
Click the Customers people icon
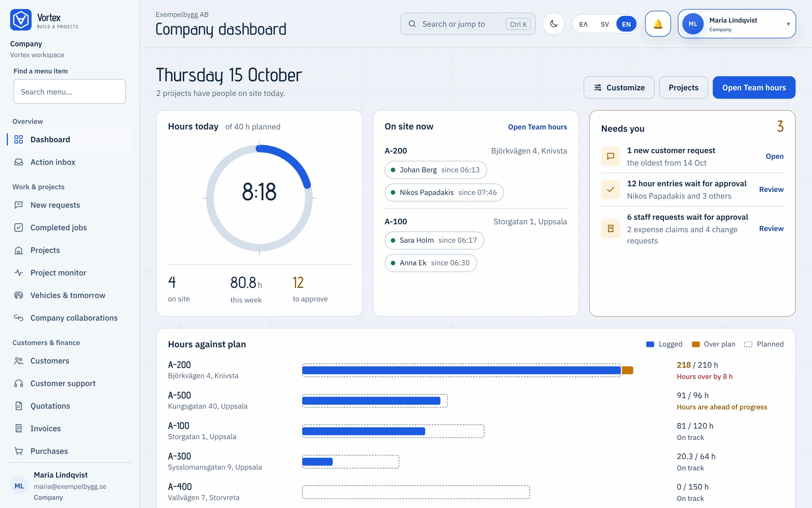[x=18, y=361]
